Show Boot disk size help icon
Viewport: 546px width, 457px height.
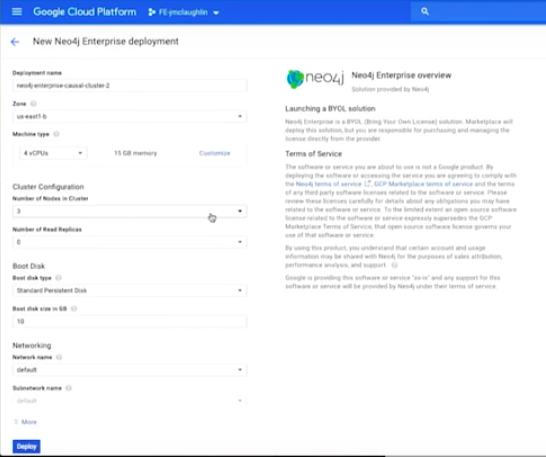pyautogui.click(x=74, y=309)
